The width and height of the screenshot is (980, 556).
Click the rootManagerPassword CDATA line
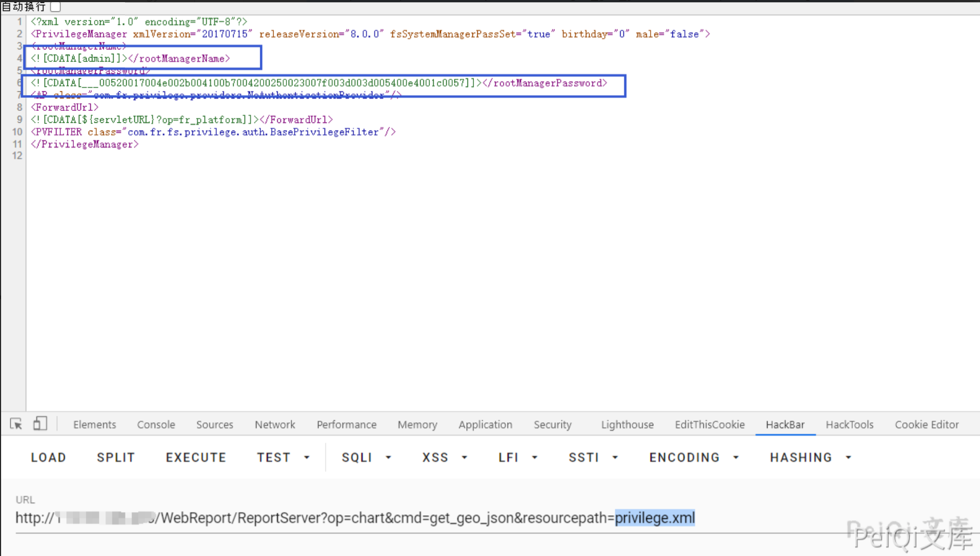319,83
